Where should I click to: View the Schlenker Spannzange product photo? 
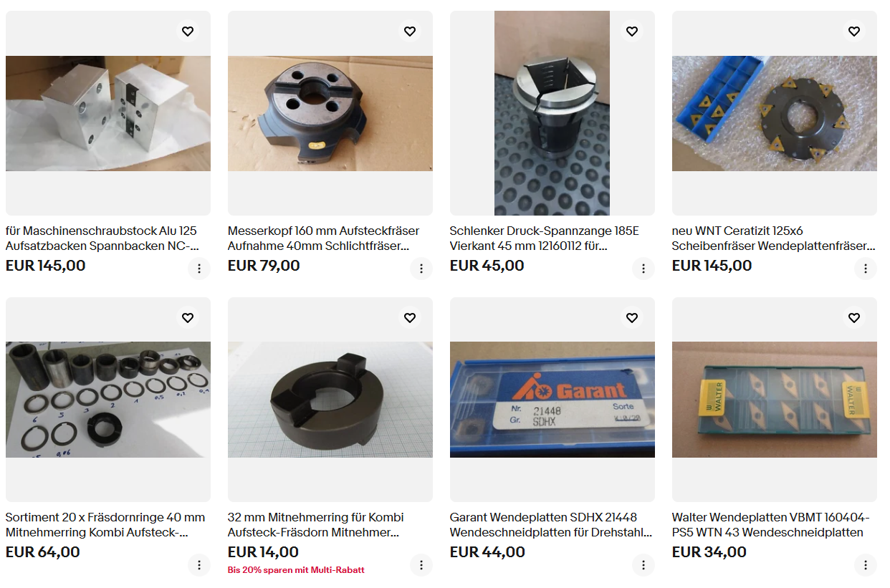552,113
